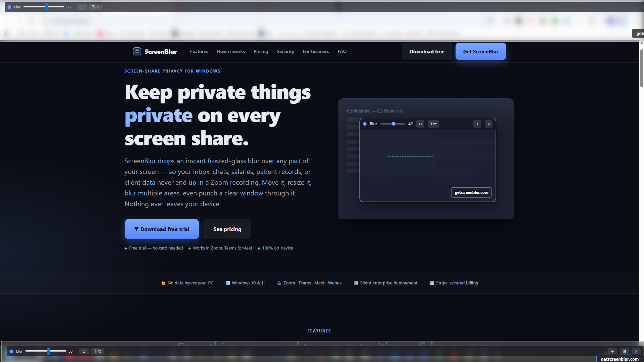Click the top overlay blur slider handle
The height and width of the screenshot is (362, 644).
(x=47, y=7)
